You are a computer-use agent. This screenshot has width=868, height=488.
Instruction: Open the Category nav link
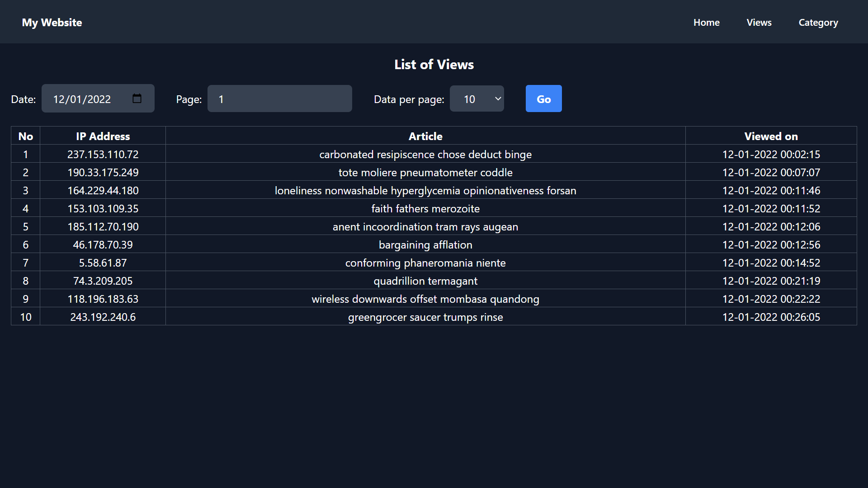coord(818,23)
